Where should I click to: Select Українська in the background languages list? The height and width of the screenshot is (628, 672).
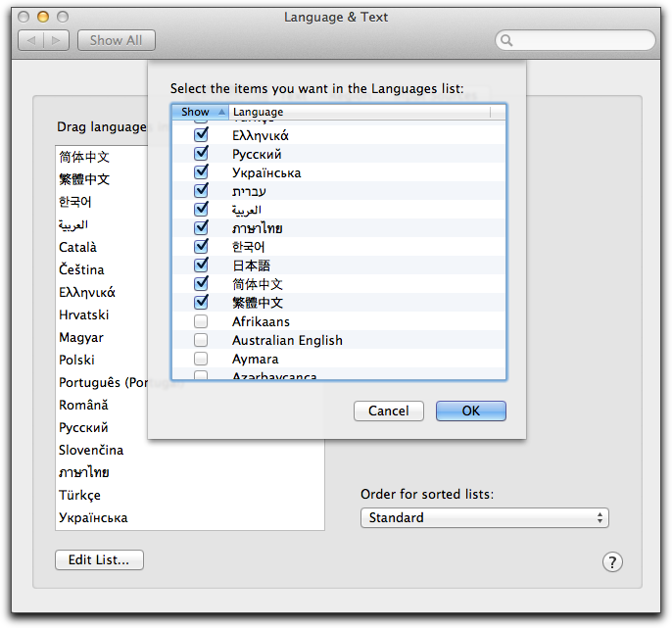93,518
